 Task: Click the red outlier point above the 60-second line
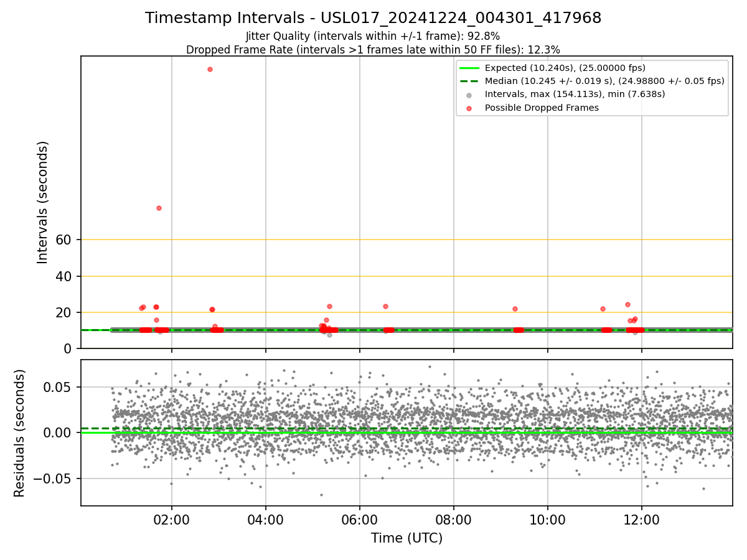159,208
